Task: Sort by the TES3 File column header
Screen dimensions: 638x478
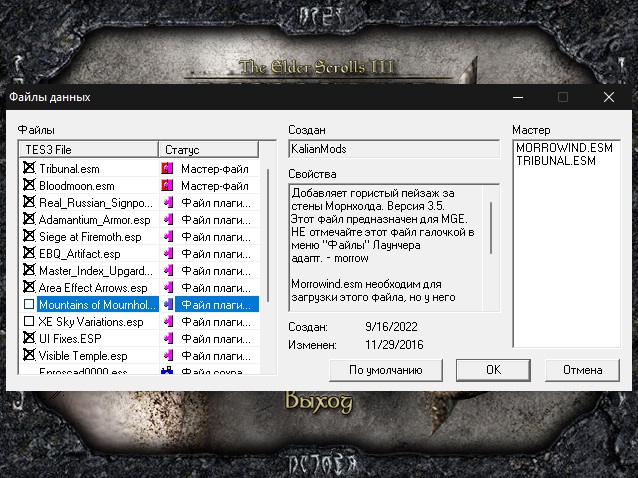Action: (89, 149)
